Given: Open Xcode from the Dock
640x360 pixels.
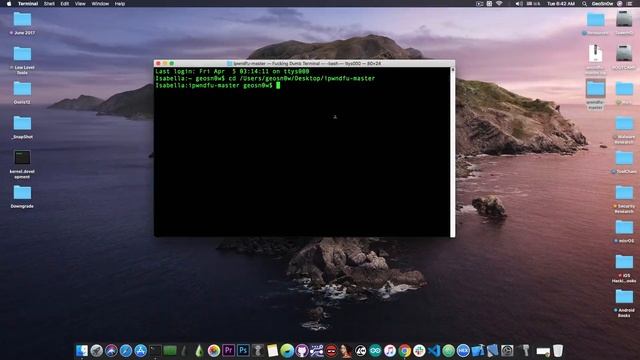Looking at the screenshot, I should pyautogui.click(x=478, y=351).
